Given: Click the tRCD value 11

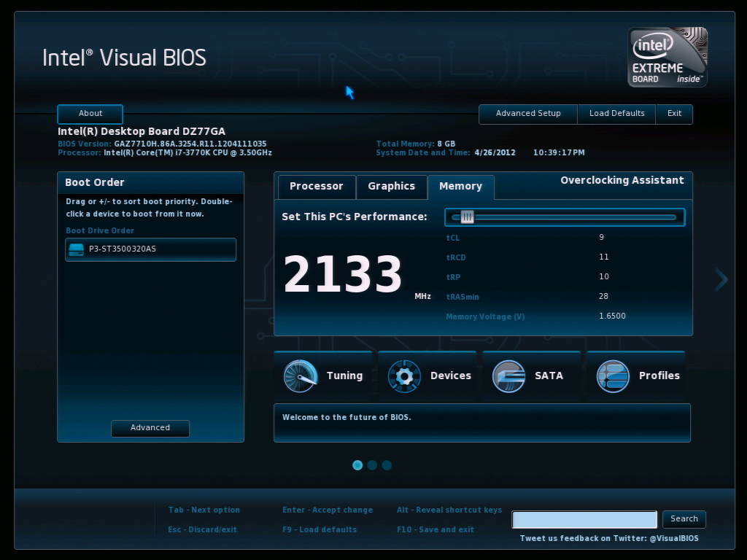Looking at the screenshot, I should tap(603, 257).
